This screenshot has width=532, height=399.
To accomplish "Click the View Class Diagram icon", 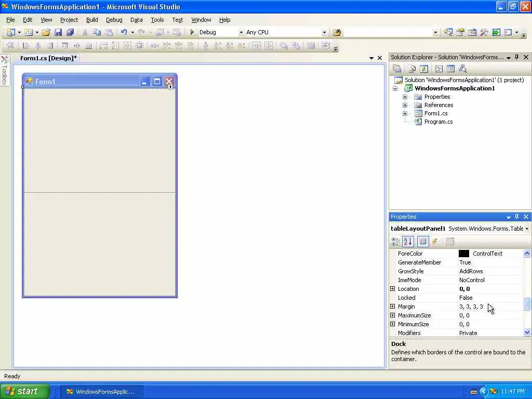I will click(x=462, y=69).
